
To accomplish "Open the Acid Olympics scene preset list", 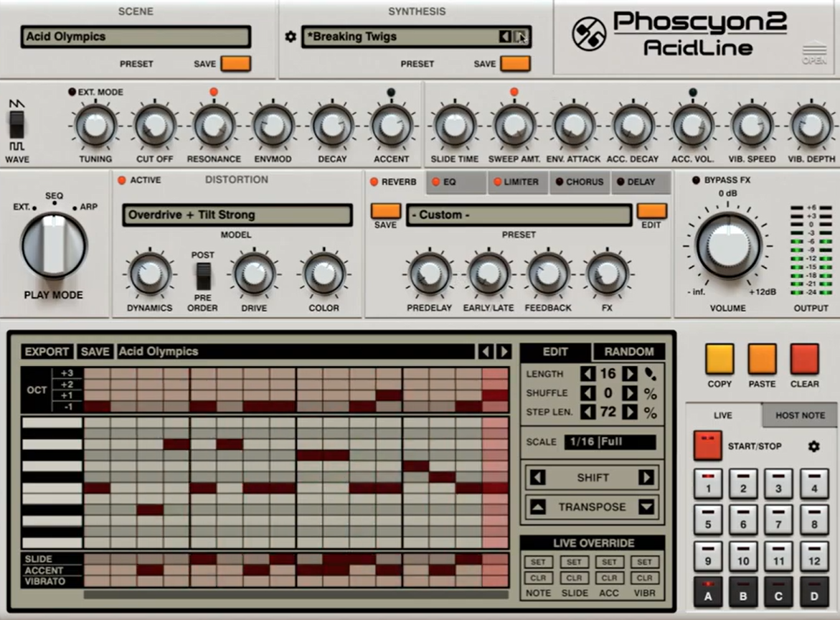I will [x=136, y=37].
